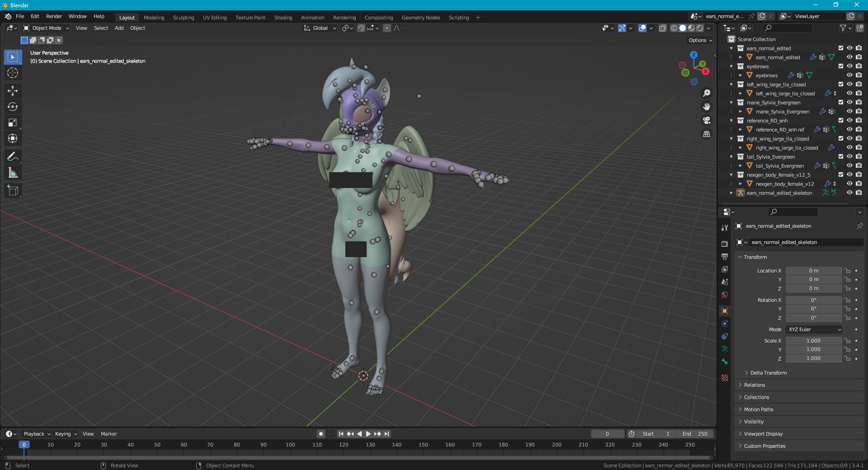Screen dimensions: 868x470
Task: Open the Keying popover
Action: pos(66,434)
